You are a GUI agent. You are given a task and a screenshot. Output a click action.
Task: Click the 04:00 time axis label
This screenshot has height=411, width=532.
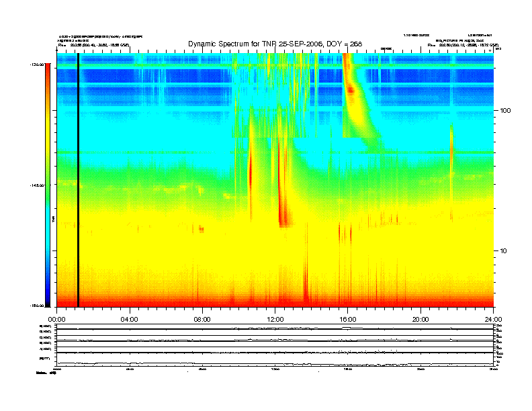pyautogui.click(x=130, y=320)
